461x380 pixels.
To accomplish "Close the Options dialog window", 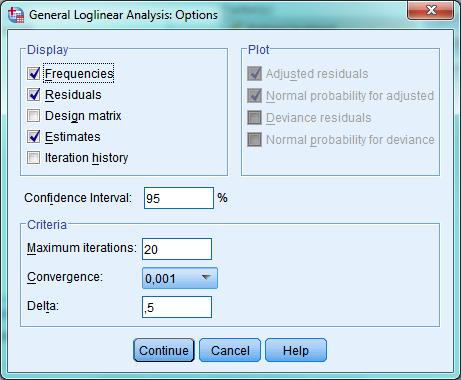I will pyautogui.click(x=431, y=10).
